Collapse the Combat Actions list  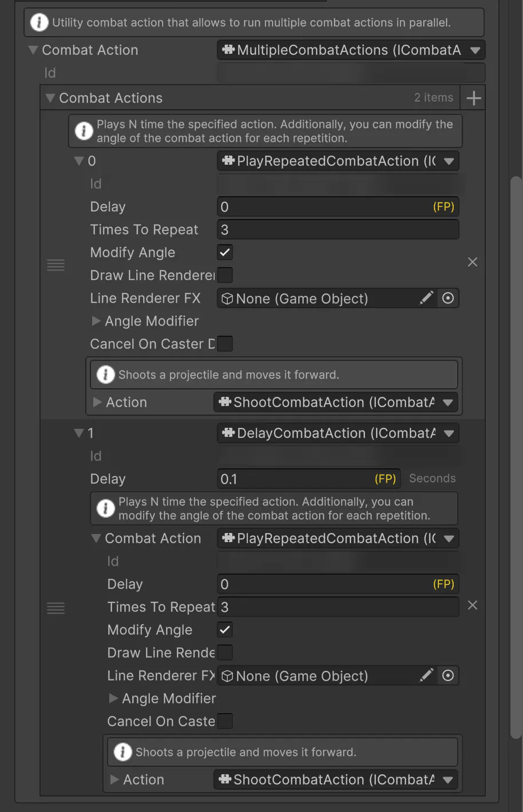[50, 98]
